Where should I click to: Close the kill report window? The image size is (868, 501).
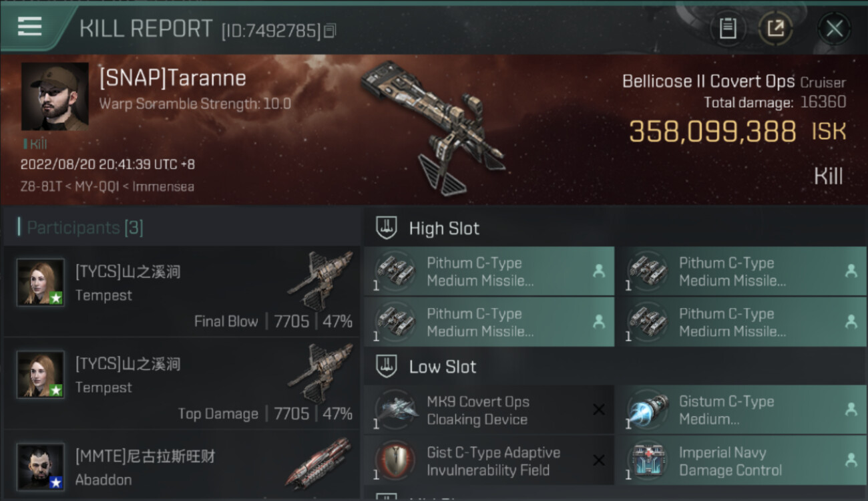[834, 28]
